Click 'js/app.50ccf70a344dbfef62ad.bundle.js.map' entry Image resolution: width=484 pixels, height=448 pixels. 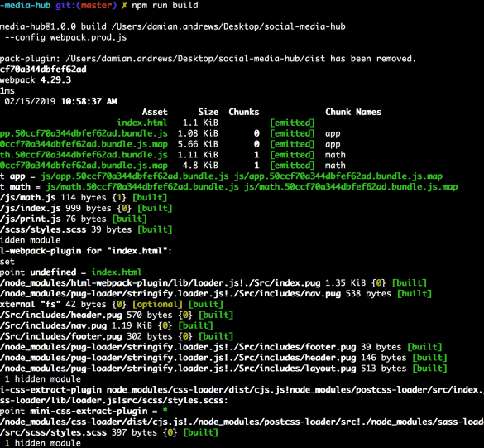pyautogui.click(x=338, y=176)
